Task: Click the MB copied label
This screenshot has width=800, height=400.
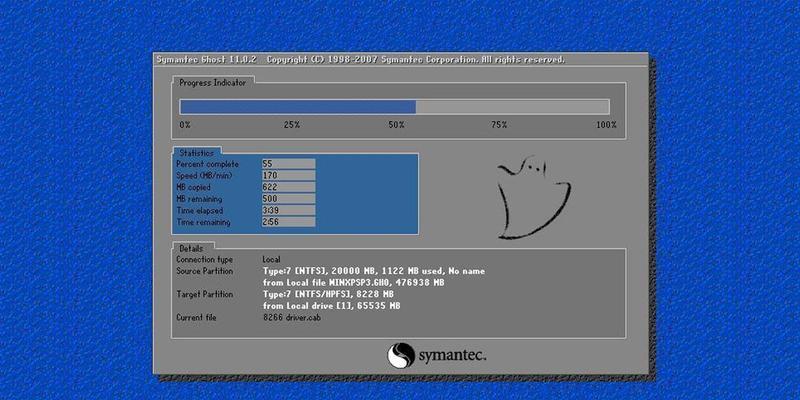Action: click(x=195, y=188)
